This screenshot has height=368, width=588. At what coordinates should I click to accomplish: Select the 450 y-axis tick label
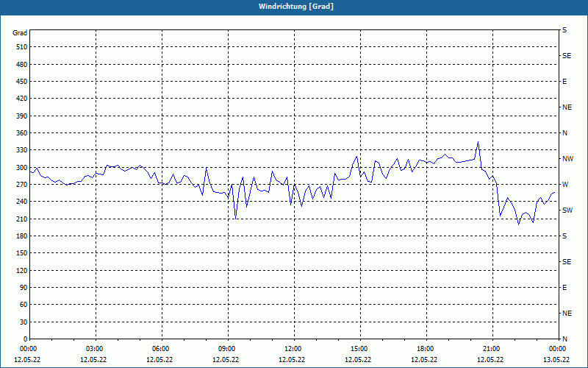(22, 82)
